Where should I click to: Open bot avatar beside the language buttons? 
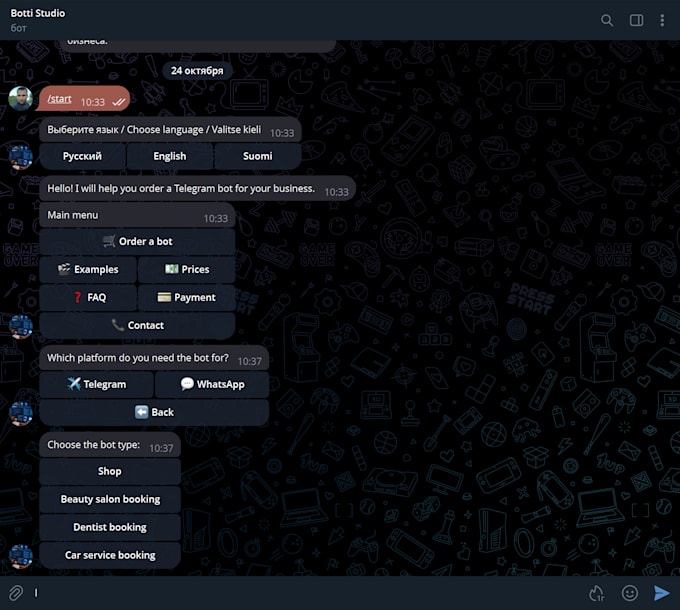pos(20,157)
